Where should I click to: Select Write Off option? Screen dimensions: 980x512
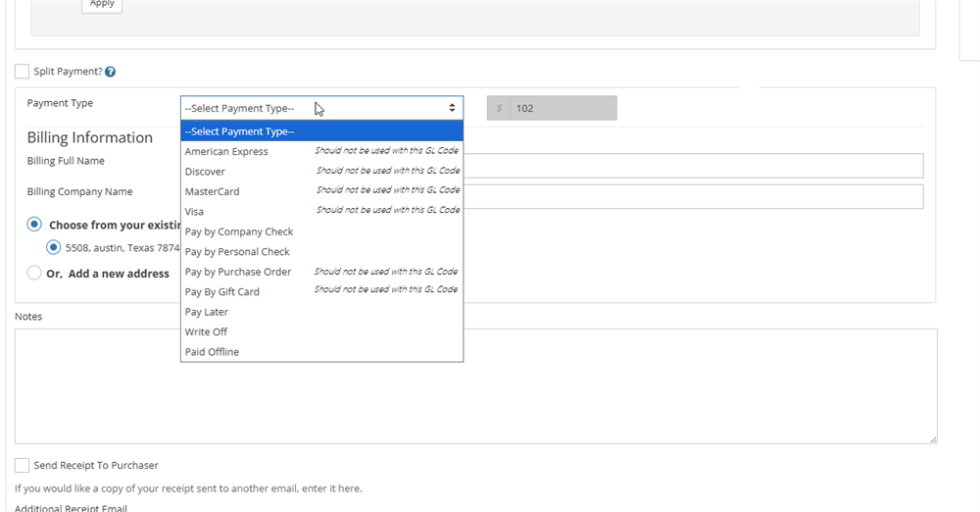[321, 332]
